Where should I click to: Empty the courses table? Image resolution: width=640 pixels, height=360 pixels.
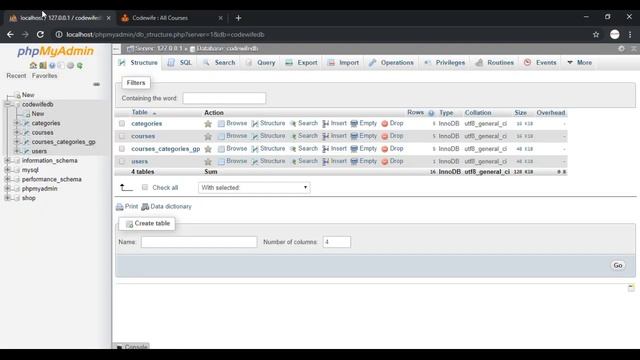[x=364, y=136]
